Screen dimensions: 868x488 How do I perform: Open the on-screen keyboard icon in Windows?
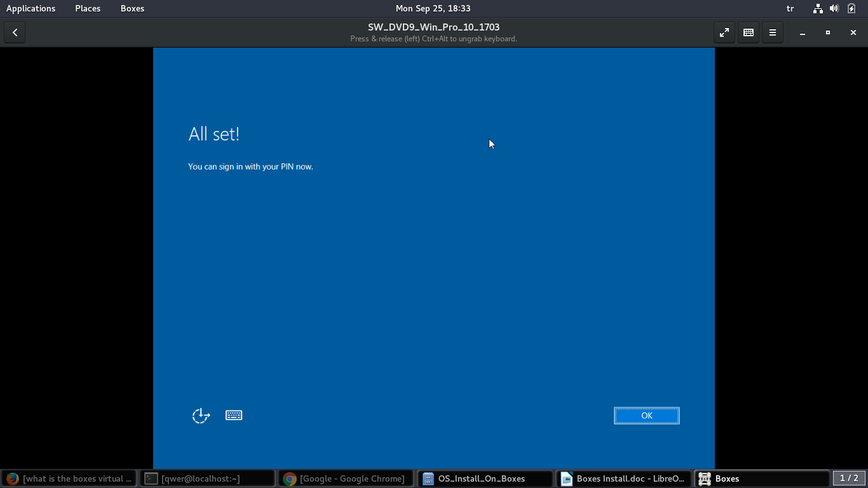tap(234, 416)
